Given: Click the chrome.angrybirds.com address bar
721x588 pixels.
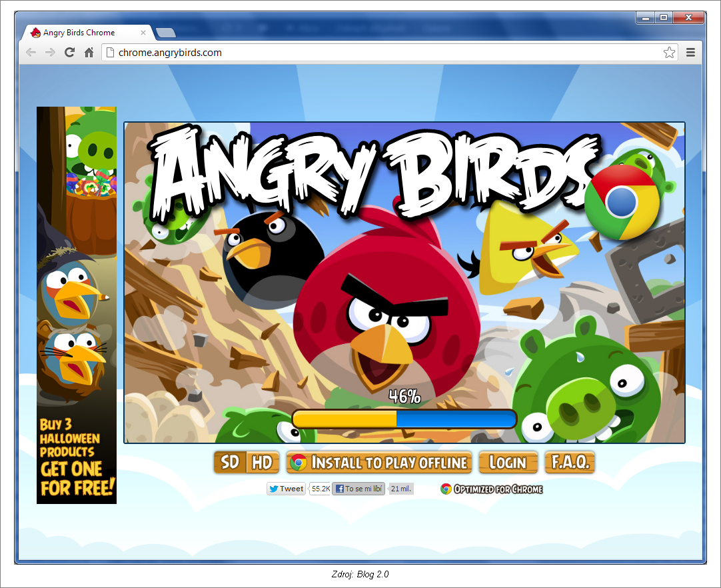Looking at the screenshot, I should [x=389, y=53].
